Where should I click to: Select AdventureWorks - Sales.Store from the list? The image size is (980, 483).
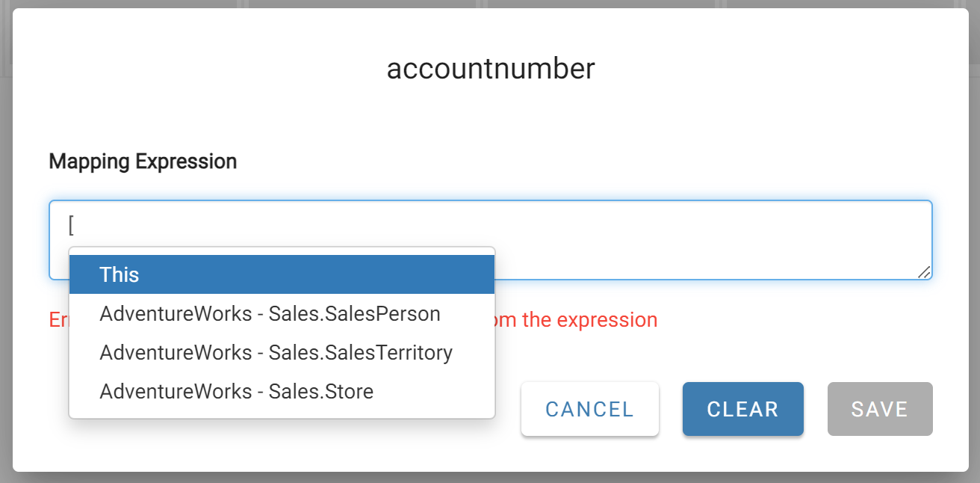235,391
